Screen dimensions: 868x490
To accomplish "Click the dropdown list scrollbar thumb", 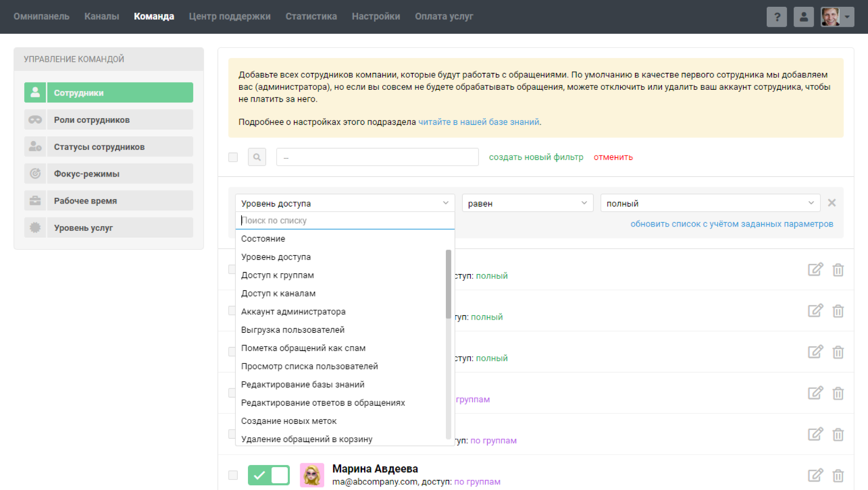I will pos(448,284).
